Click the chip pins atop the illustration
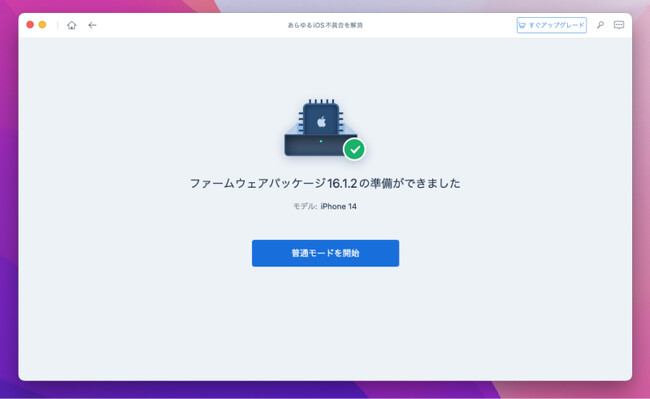Image resolution: width=650 pixels, height=399 pixels. pos(321,102)
